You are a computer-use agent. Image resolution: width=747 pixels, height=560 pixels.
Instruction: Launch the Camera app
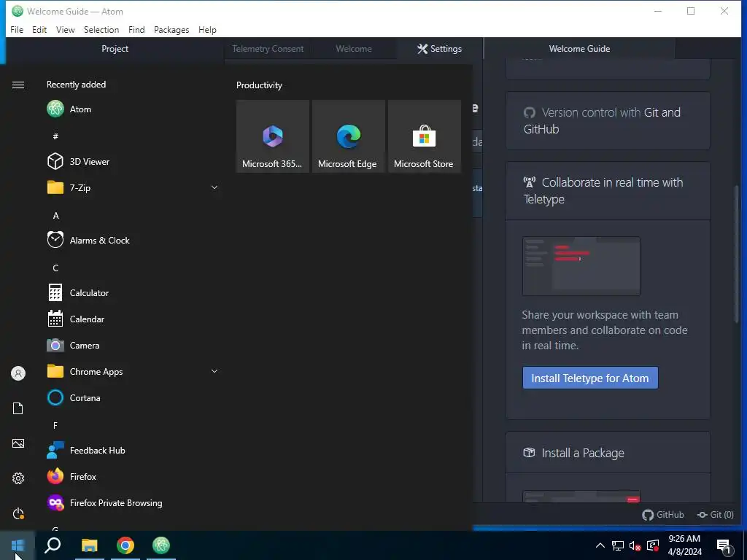(x=131, y=345)
